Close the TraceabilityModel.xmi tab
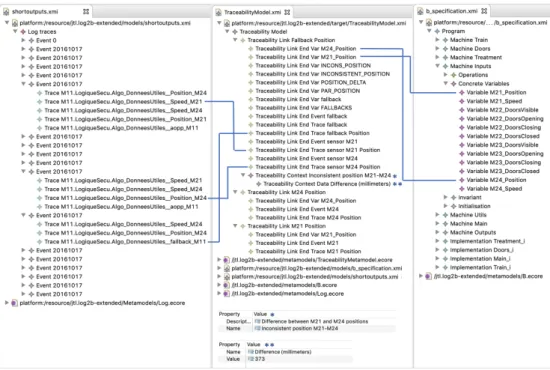 coord(287,12)
